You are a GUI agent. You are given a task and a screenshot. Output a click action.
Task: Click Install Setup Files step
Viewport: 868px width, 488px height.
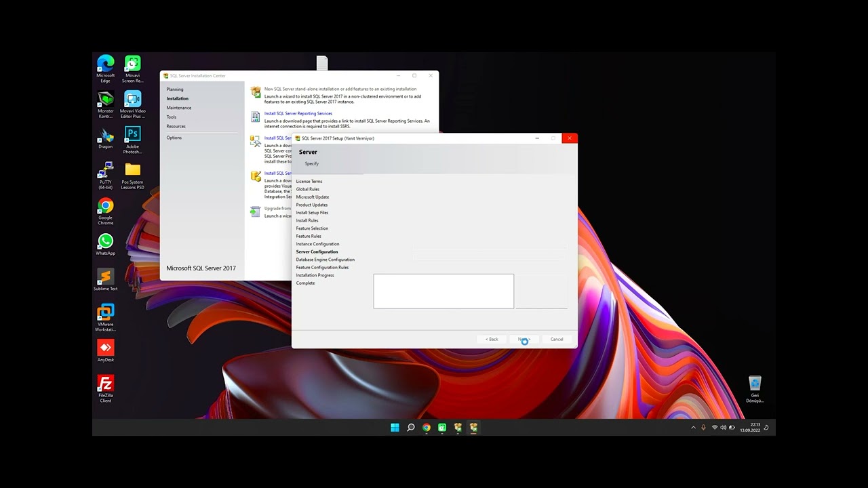point(312,213)
